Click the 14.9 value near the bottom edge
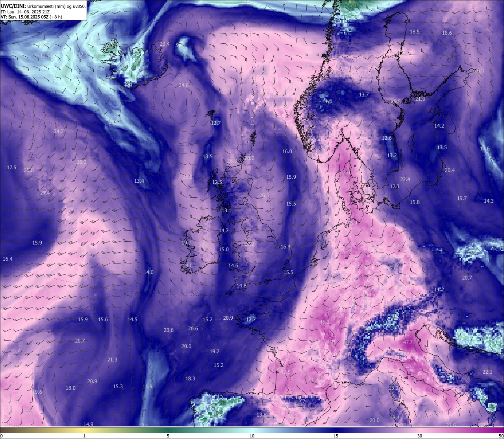The image size is (504, 439). tap(88, 424)
